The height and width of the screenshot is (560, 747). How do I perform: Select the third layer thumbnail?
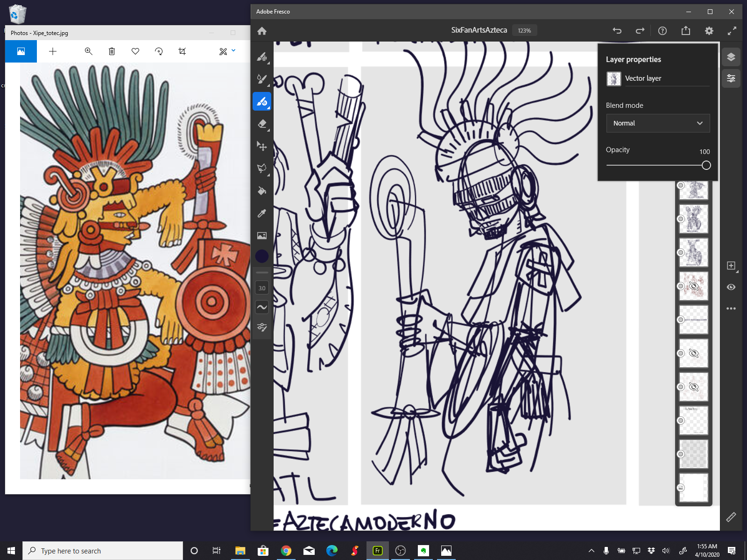pyautogui.click(x=693, y=252)
